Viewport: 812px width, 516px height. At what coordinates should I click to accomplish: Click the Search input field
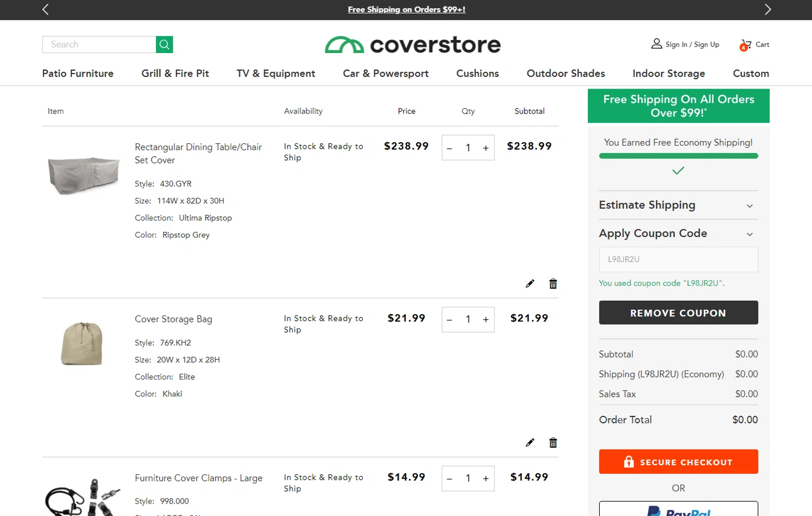point(99,44)
